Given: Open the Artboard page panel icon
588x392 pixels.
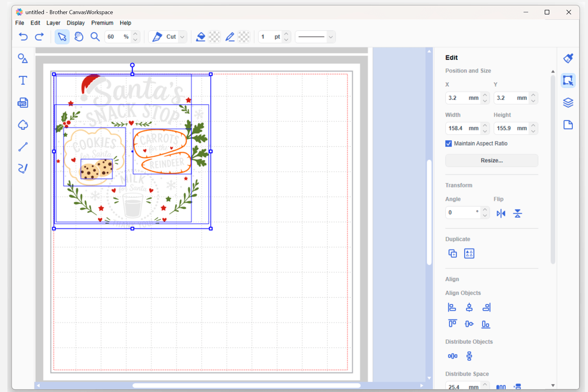Looking at the screenshot, I should (x=568, y=124).
